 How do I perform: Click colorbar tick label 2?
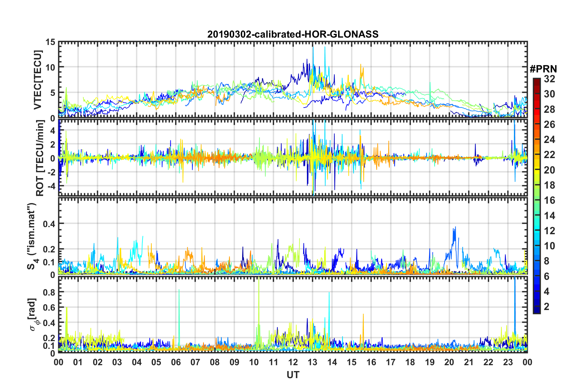(x=547, y=306)
